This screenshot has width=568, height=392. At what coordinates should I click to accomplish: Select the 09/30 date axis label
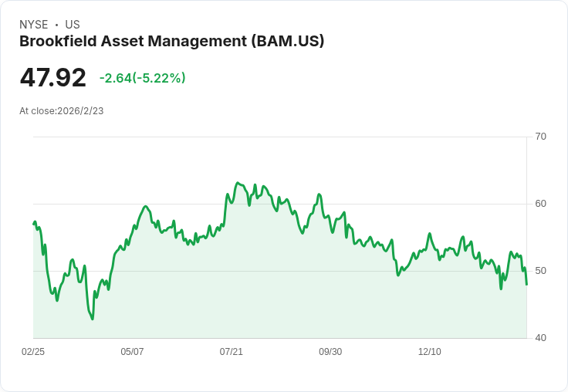coord(330,351)
